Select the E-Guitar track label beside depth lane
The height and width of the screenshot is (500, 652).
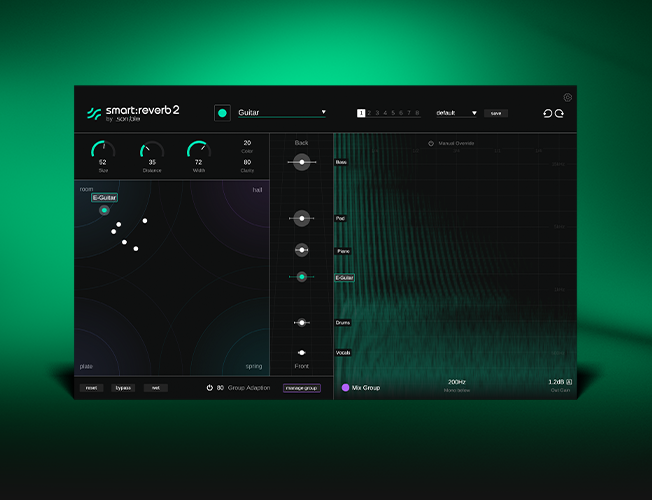click(x=344, y=277)
